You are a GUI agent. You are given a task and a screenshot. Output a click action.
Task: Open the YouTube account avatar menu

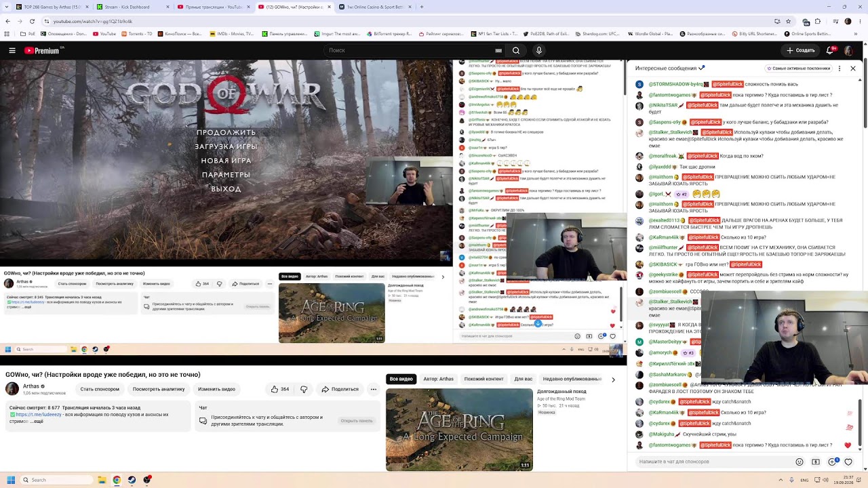[x=850, y=50]
